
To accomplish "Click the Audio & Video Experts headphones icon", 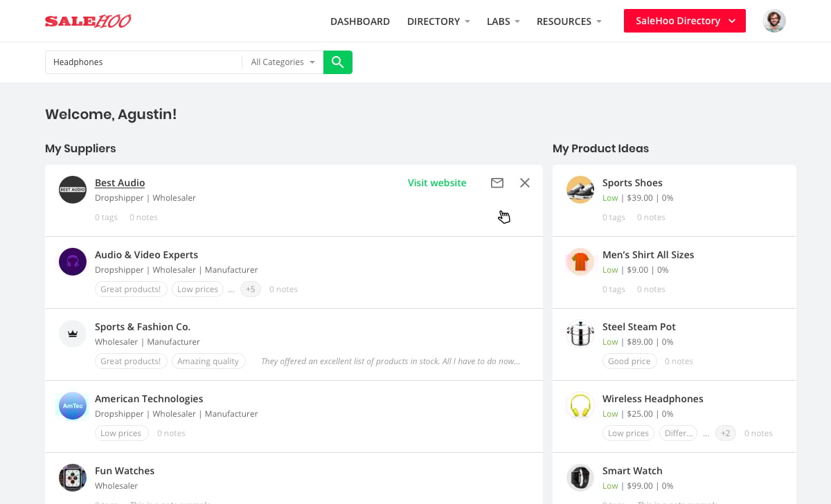I will 72,262.
